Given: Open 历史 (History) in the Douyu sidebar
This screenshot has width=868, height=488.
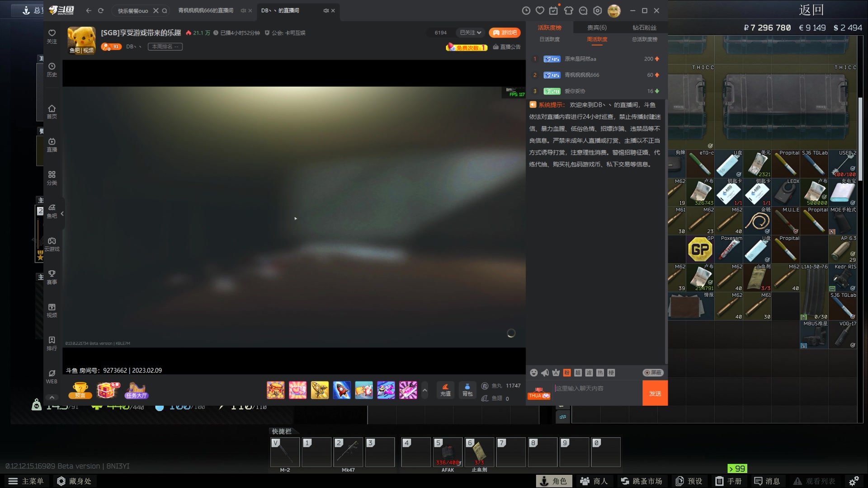Looking at the screenshot, I should pos(52,70).
